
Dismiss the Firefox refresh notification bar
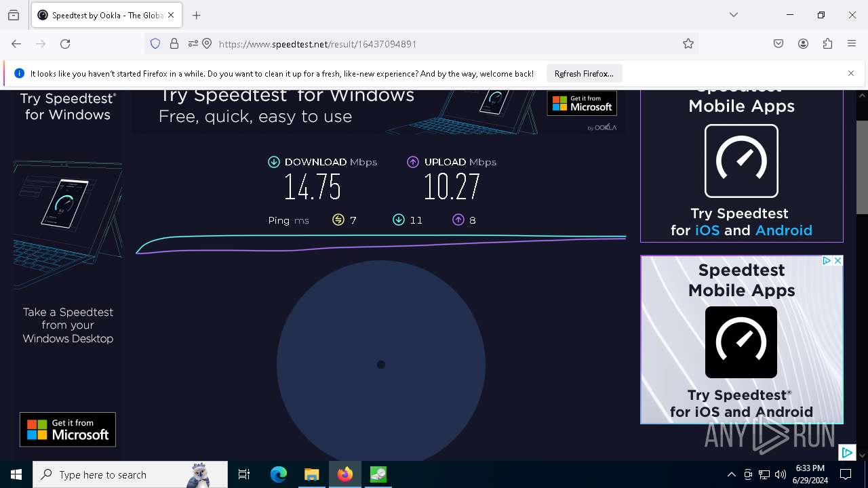tap(851, 73)
